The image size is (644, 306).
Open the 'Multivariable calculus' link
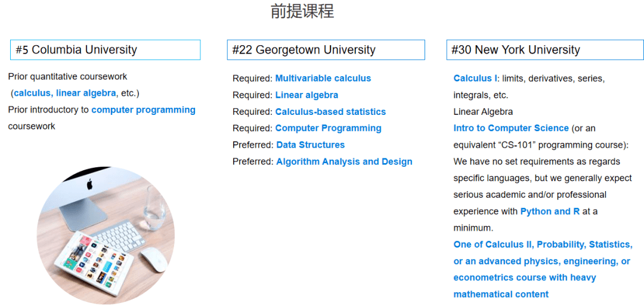[323, 79]
